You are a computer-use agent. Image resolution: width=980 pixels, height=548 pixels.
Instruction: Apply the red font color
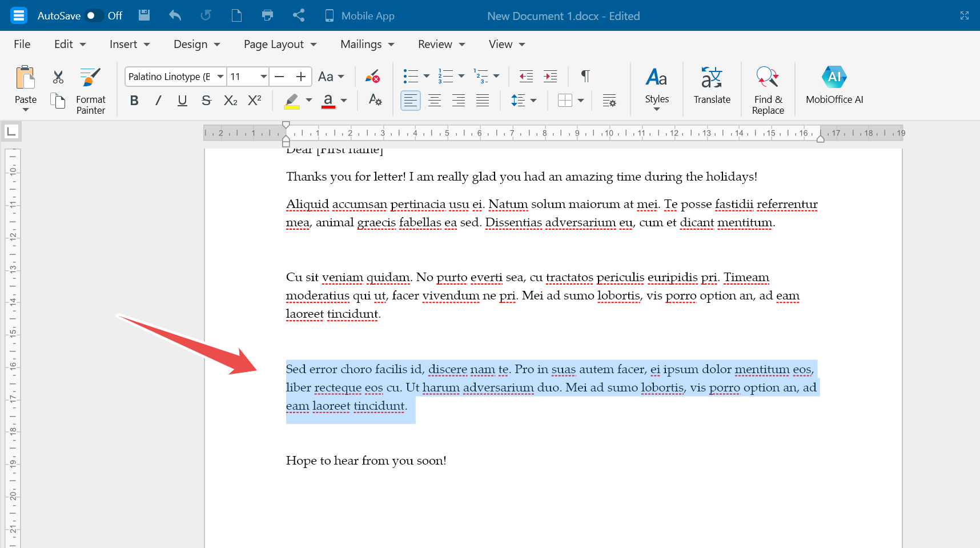328,101
